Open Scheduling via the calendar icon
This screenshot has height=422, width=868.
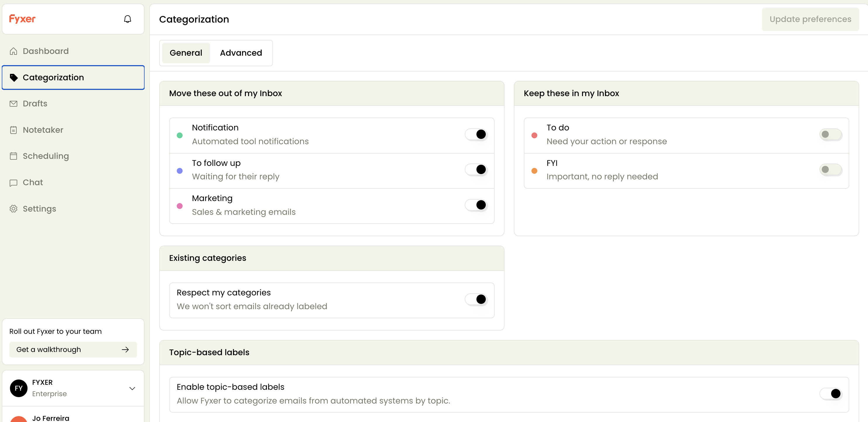tap(13, 156)
